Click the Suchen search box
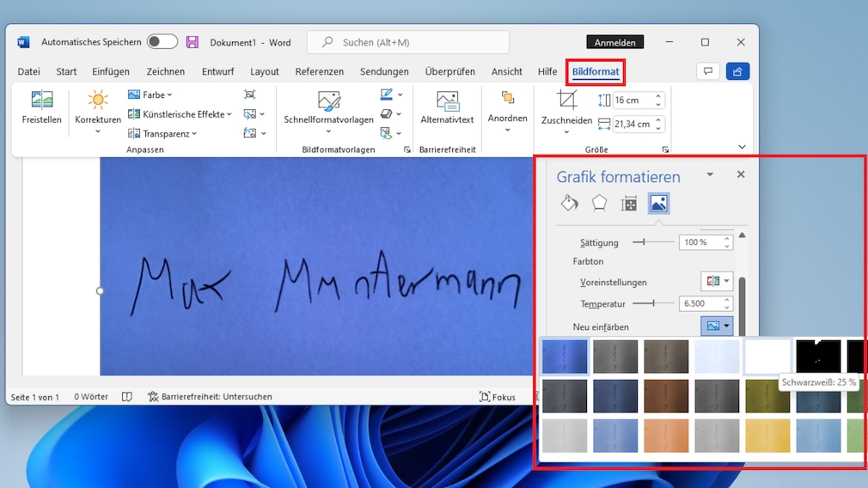This screenshot has height=488, width=868. (x=408, y=42)
